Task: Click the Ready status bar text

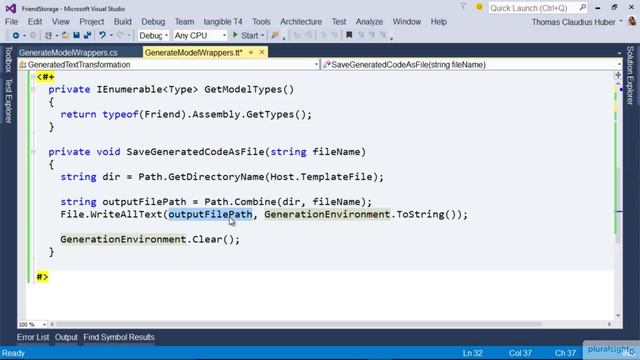Action: click(13, 353)
